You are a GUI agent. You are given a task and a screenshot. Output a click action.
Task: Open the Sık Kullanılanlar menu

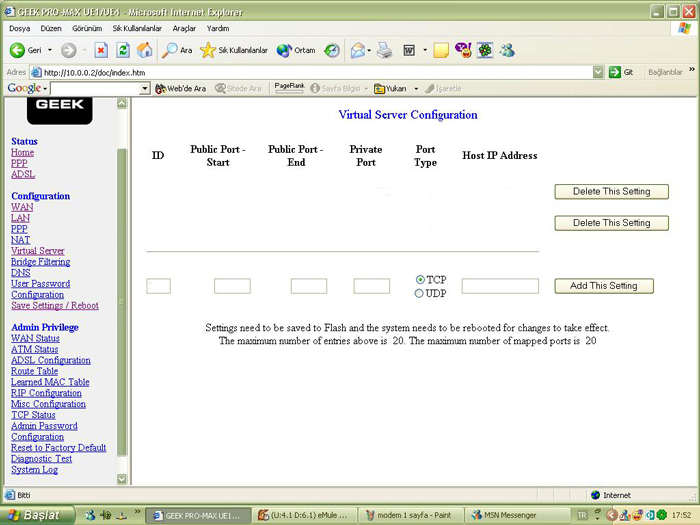(137, 28)
